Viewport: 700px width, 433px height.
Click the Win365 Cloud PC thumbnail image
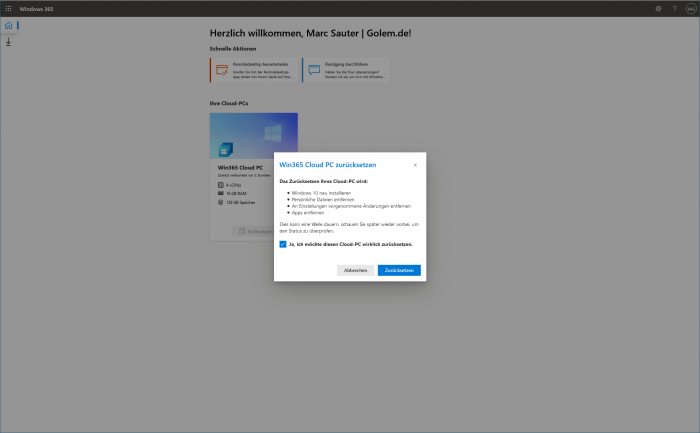[x=254, y=136]
